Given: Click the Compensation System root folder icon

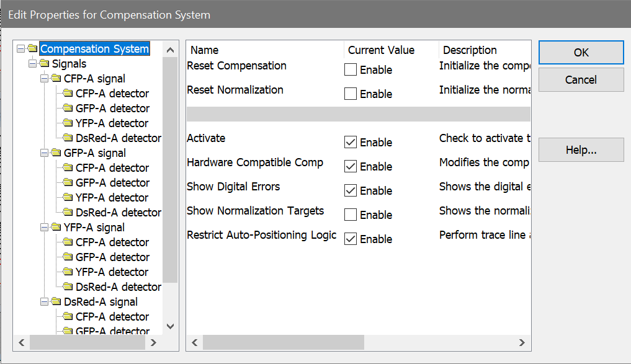Looking at the screenshot, I should [x=33, y=49].
